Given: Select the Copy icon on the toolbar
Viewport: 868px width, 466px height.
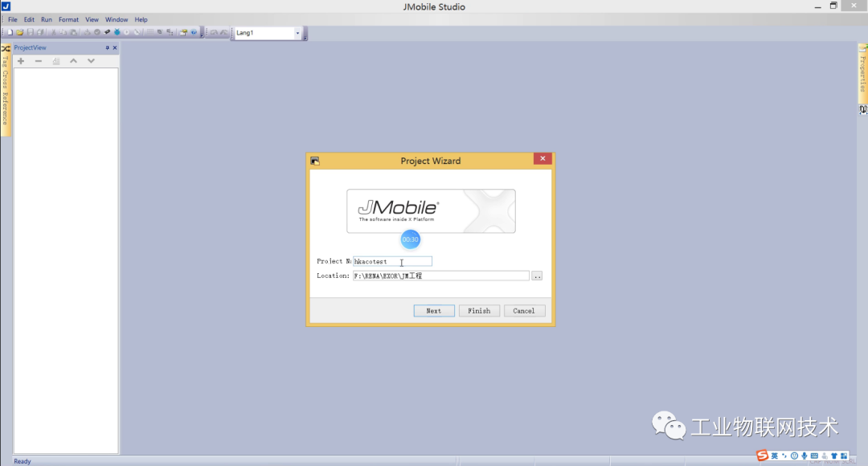Looking at the screenshot, I should pos(63,32).
